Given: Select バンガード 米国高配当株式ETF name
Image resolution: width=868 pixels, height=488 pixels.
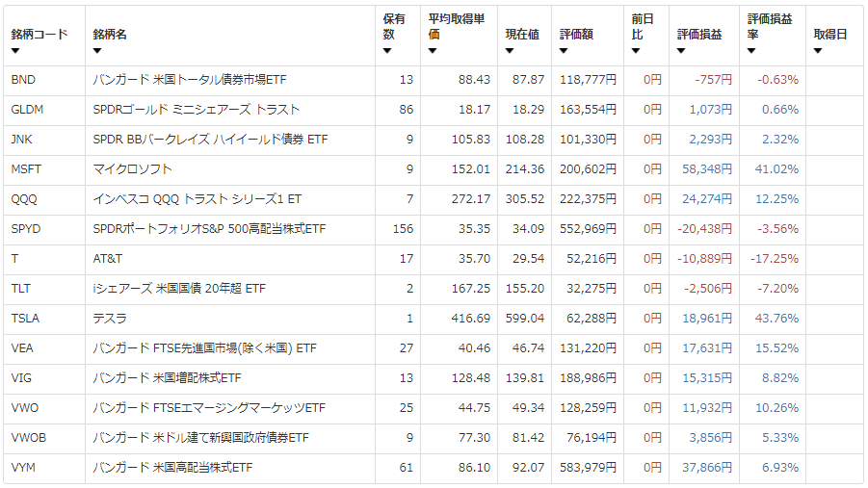Looking at the screenshot, I should point(172,468).
